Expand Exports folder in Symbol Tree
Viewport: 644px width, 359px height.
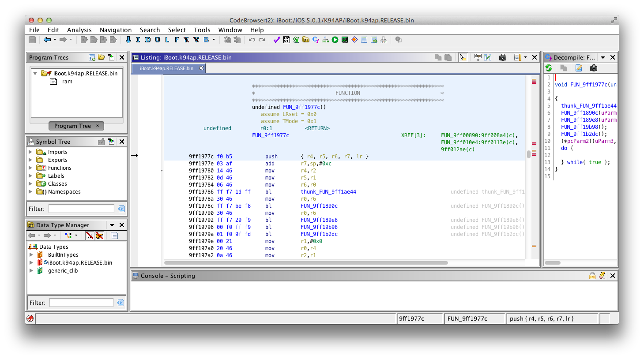pyautogui.click(x=30, y=160)
